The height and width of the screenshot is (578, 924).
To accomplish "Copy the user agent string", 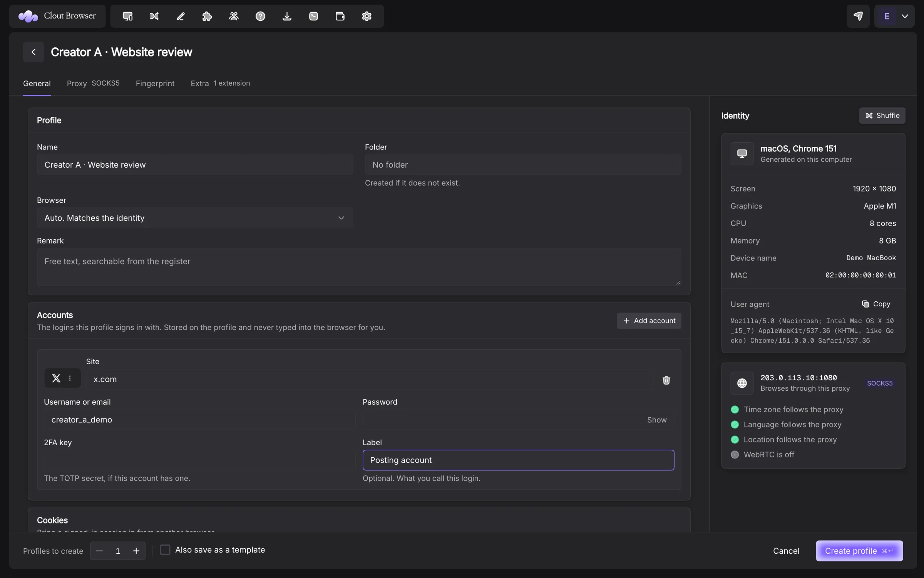I will 876,304.
